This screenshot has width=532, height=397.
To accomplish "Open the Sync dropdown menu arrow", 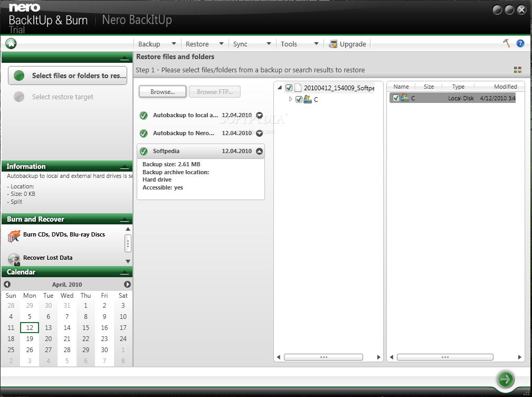I will pyautogui.click(x=269, y=43).
